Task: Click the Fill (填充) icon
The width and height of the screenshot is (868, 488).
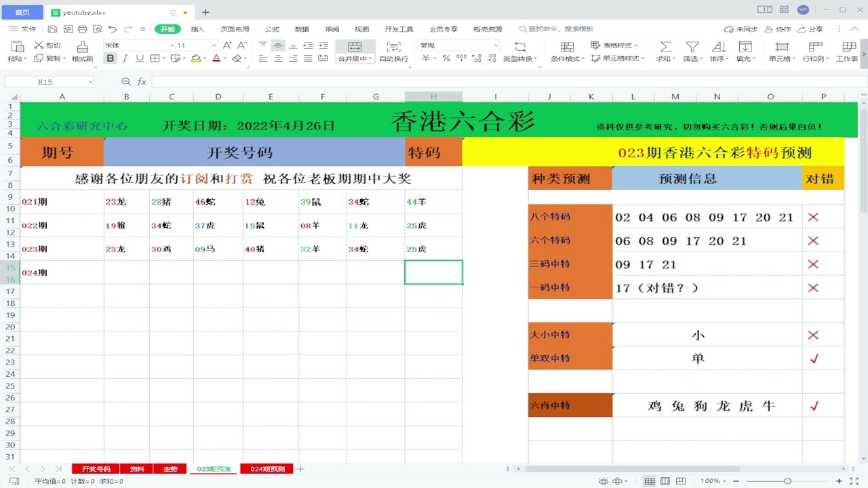Action: (x=745, y=46)
